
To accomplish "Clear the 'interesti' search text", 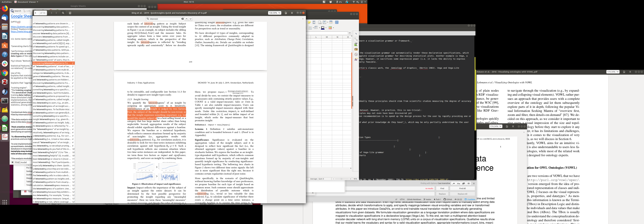I will pos(183,19).
